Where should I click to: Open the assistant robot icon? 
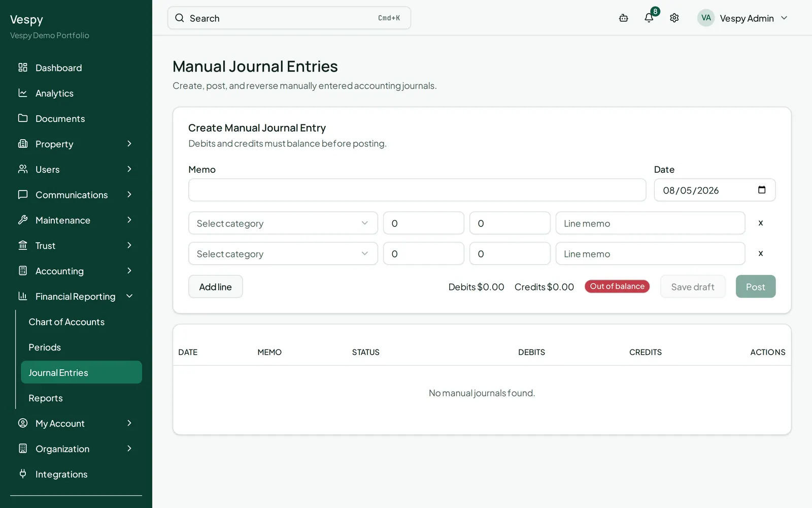(x=624, y=18)
